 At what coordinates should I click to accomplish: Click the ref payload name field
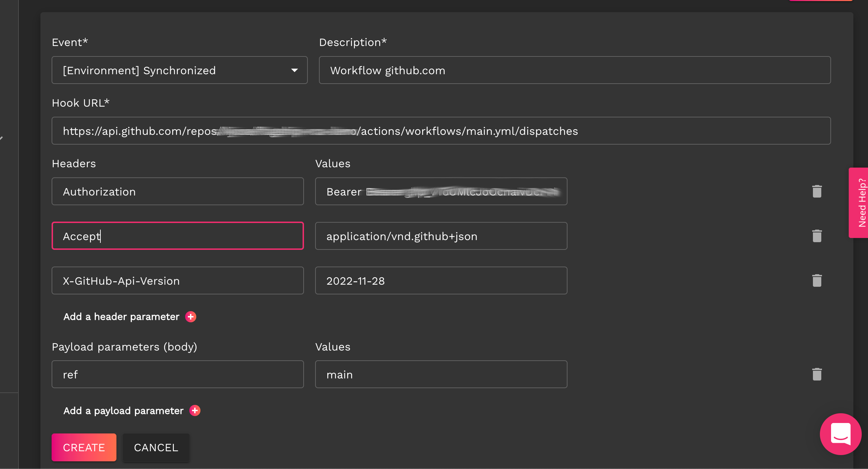[x=178, y=374]
